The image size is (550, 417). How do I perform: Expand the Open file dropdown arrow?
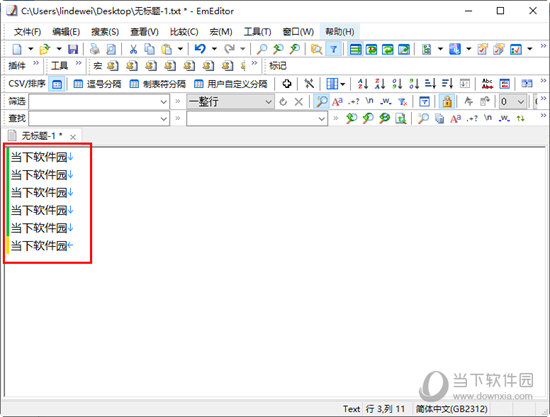coord(59,49)
